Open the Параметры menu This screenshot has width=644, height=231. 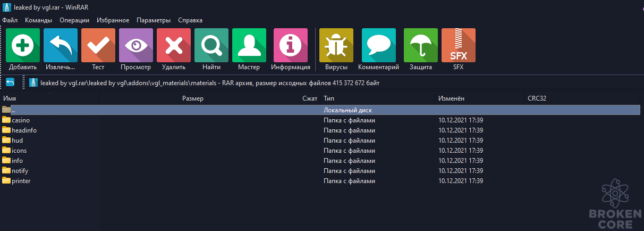(154, 20)
